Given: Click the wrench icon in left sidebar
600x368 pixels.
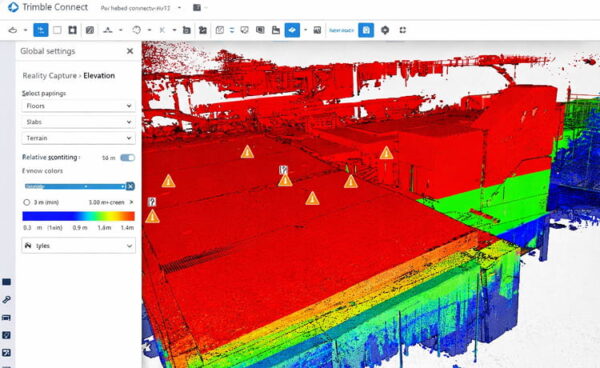Looking at the screenshot, I should (7, 300).
